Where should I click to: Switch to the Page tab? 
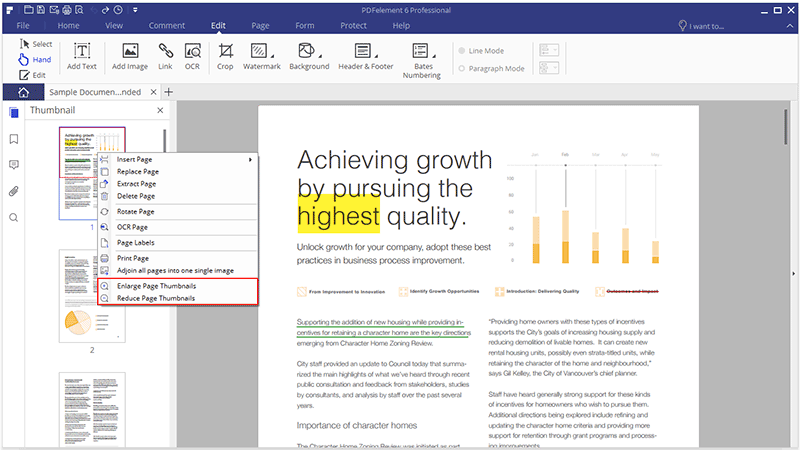(x=260, y=26)
